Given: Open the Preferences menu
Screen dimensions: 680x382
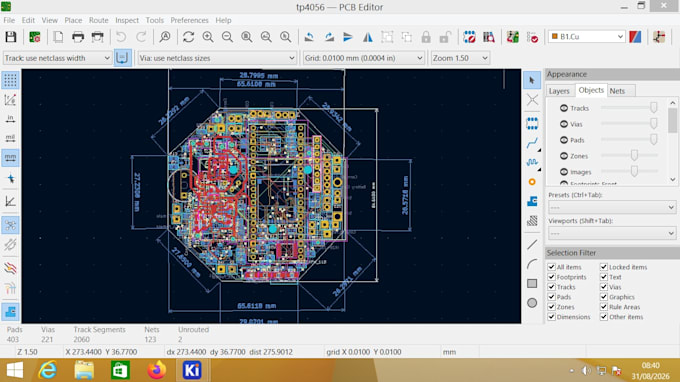Looking at the screenshot, I should click(x=189, y=20).
